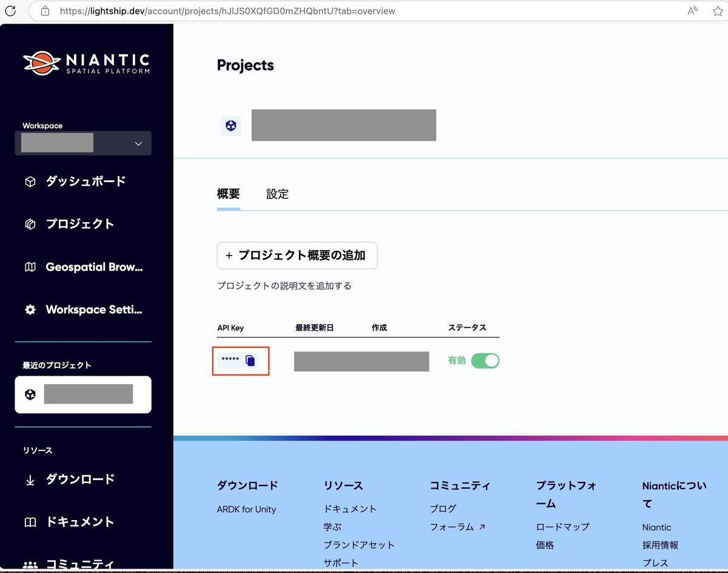
Task: Open the 価格 footer link
Action: [x=545, y=545]
